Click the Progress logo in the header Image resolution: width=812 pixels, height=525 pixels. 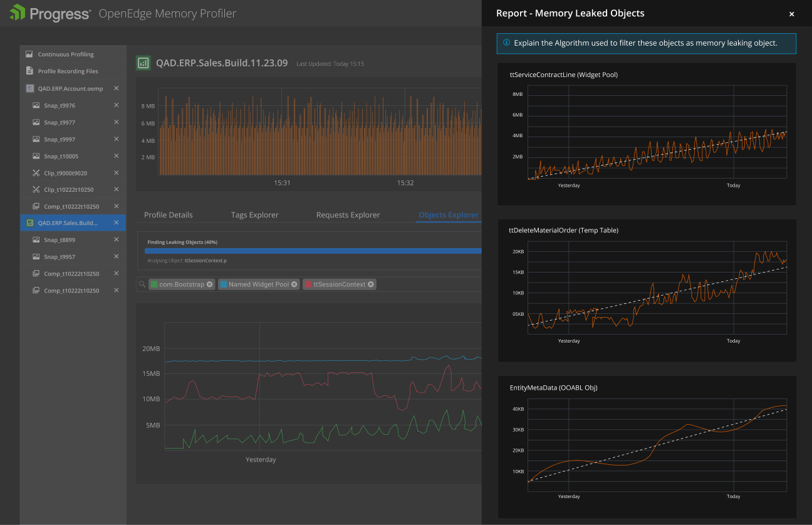(50, 13)
